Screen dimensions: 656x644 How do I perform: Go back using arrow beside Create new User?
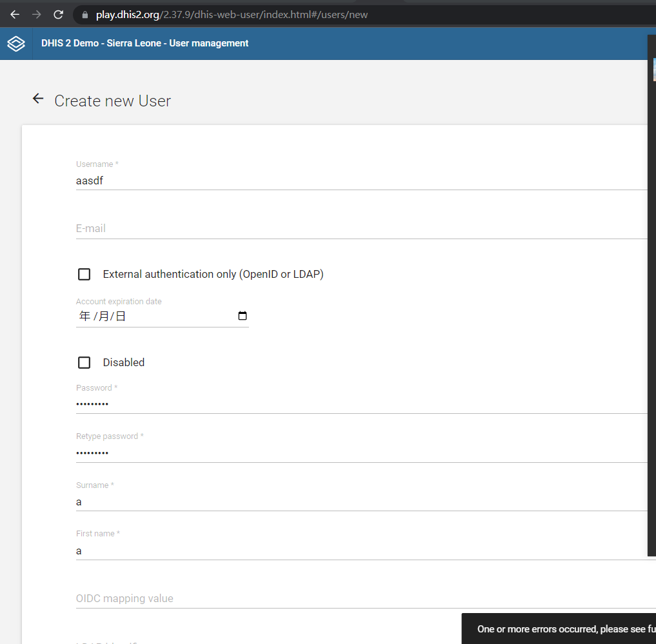[38, 99]
